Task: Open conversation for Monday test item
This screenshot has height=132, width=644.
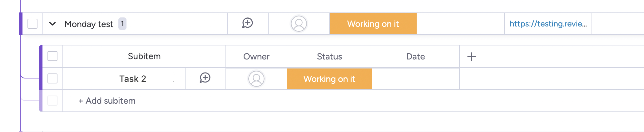Action: tap(247, 23)
